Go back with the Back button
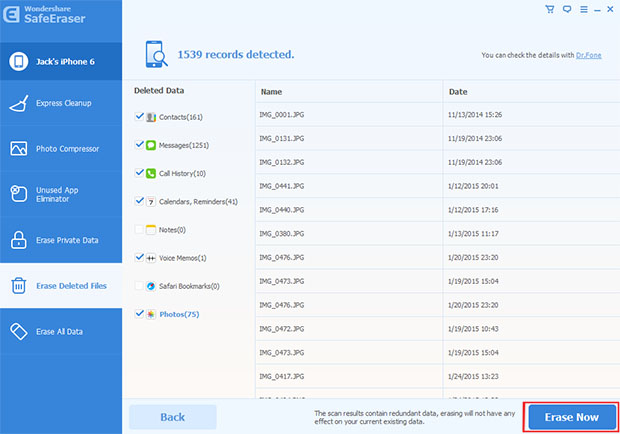620x434 pixels. [172, 416]
